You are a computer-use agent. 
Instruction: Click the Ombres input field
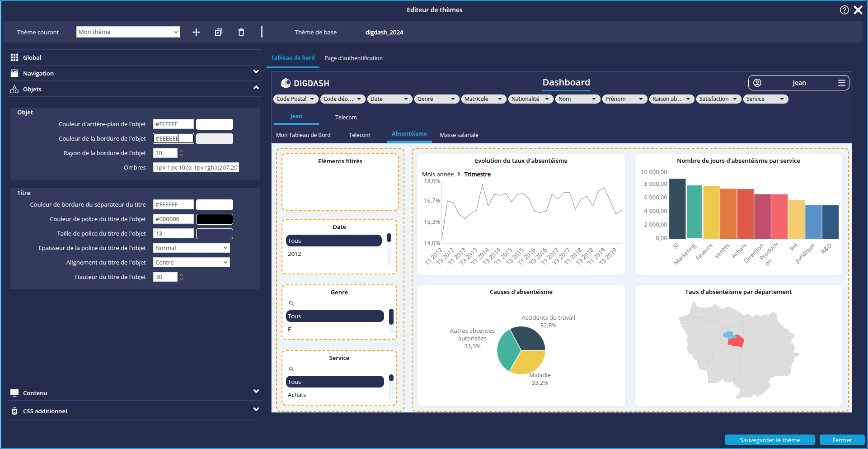196,168
